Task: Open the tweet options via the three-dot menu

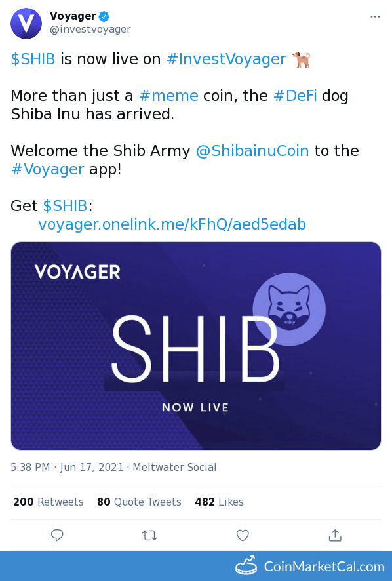Action: (x=376, y=16)
